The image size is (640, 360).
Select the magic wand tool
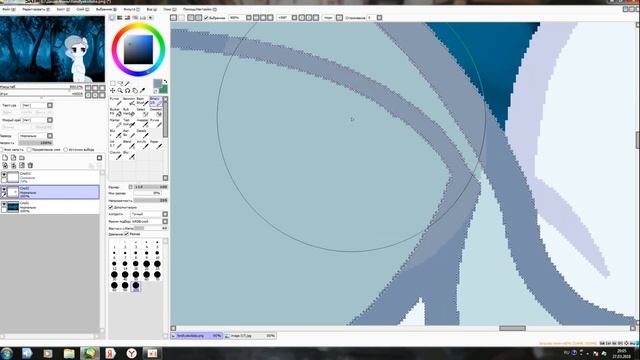point(127,84)
